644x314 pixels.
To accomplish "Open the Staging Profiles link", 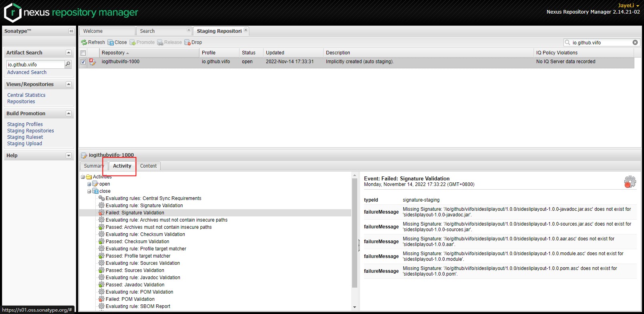I will pos(25,124).
